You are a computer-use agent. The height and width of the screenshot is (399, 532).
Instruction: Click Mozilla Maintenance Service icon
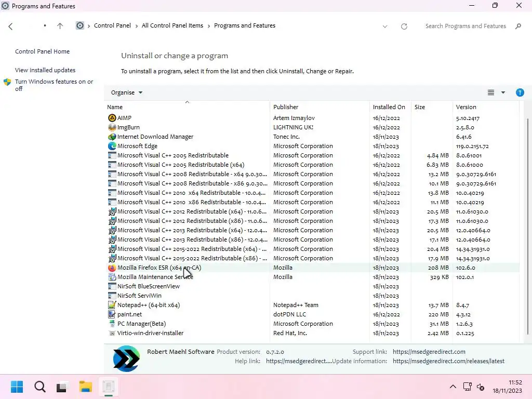(112, 277)
